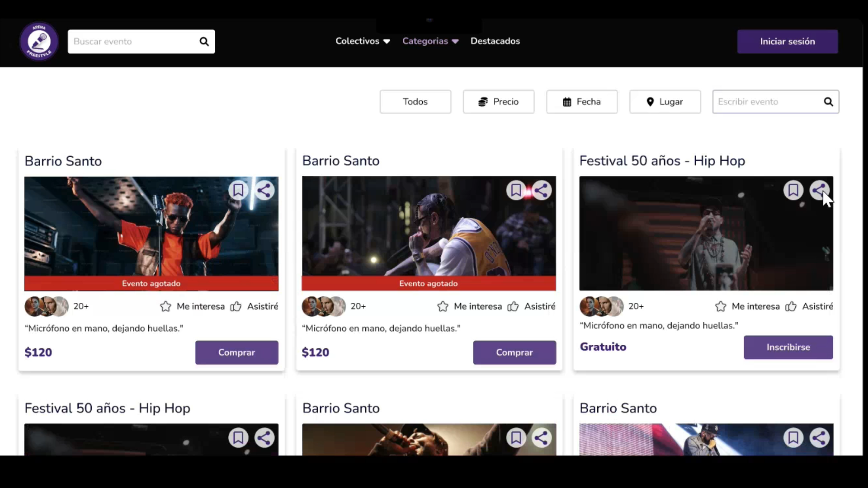Screen dimensions: 868x488
Task: Share the Festival 50 años event in top row
Action: (819, 190)
